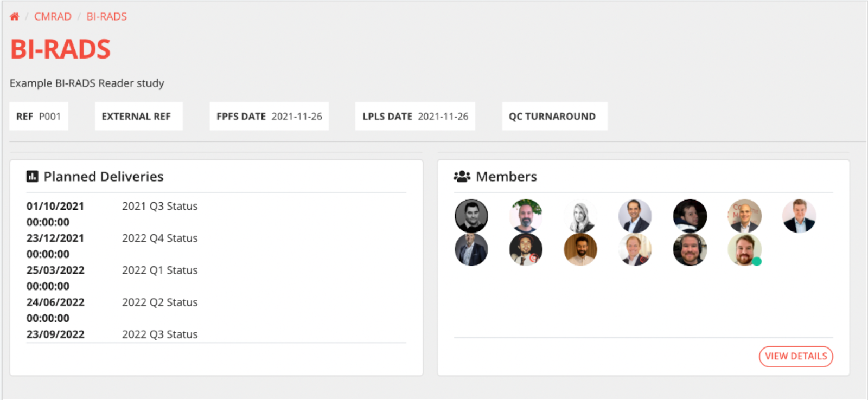Click the LPLS DATE 2021-11-26 box

pos(415,116)
